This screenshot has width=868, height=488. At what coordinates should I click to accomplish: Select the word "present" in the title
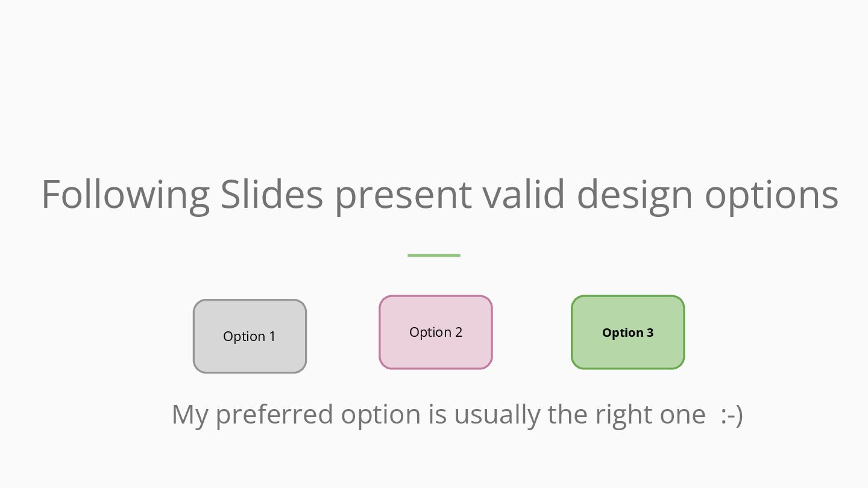pos(403,195)
